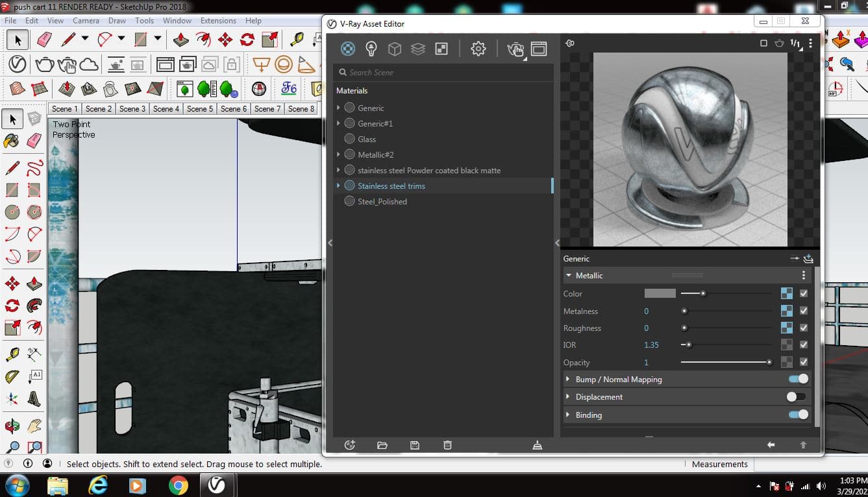Open the Extensions menu
The width and height of the screenshot is (868, 497).
point(218,20)
